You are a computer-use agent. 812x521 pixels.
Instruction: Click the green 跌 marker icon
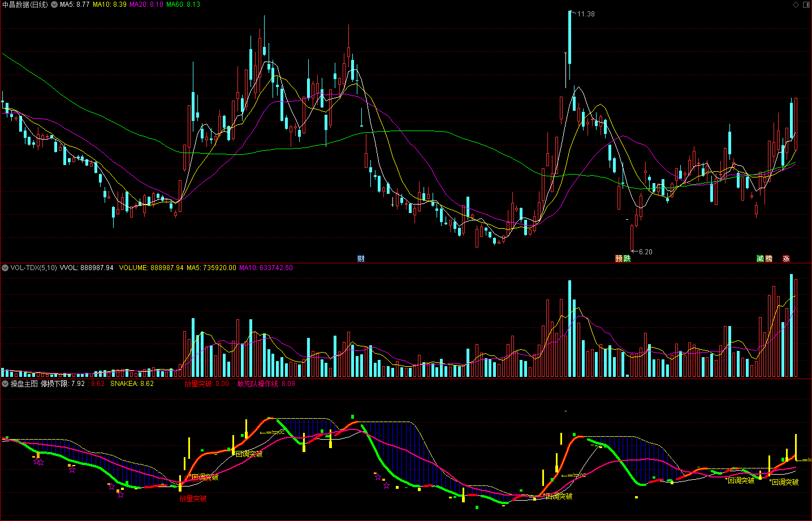coord(627,259)
